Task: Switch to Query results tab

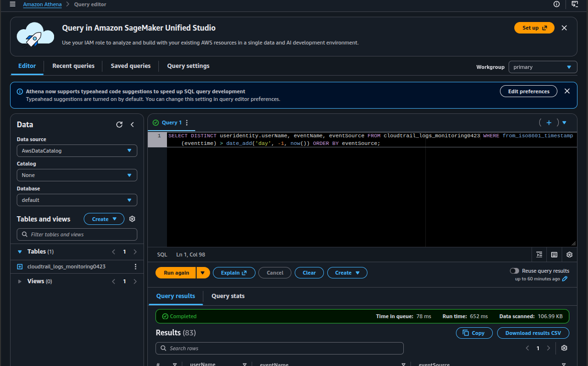Action: (x=176, y=296)
